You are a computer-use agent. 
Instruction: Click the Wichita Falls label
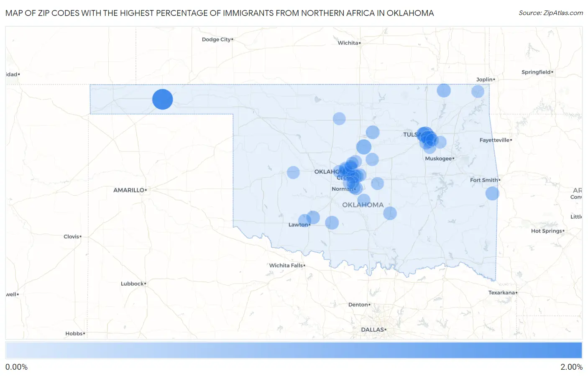pos(286,265)
